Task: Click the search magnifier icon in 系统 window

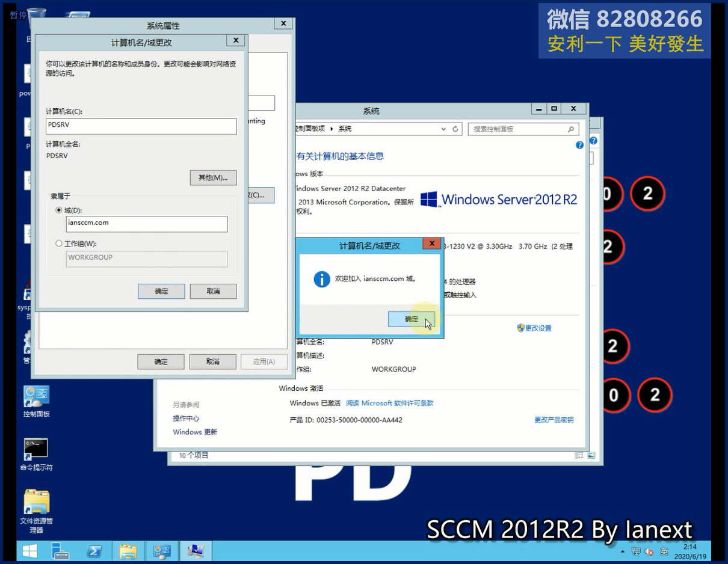Action: point(571,129)
